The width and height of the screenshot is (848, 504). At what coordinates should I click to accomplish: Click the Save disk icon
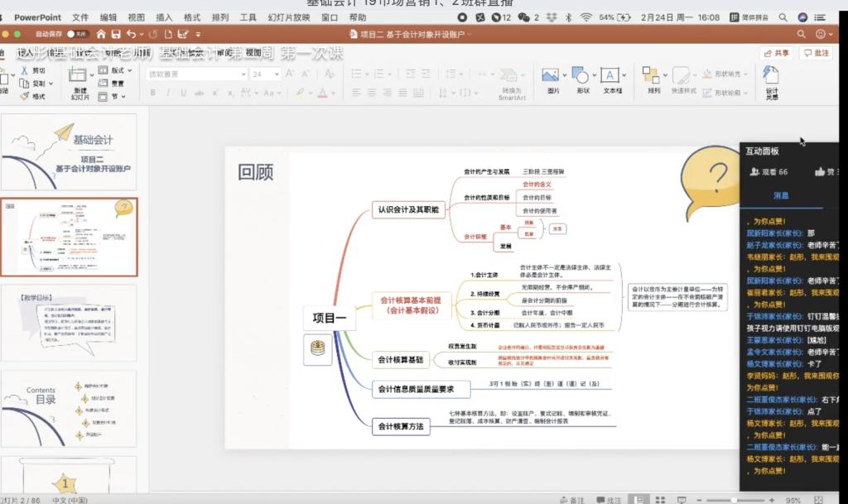(116, 34)
